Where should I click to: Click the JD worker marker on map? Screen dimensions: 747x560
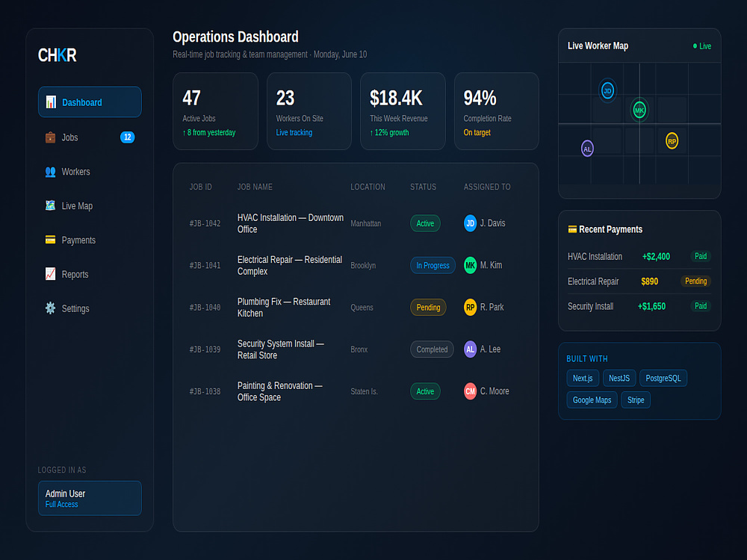coord(607,90)
